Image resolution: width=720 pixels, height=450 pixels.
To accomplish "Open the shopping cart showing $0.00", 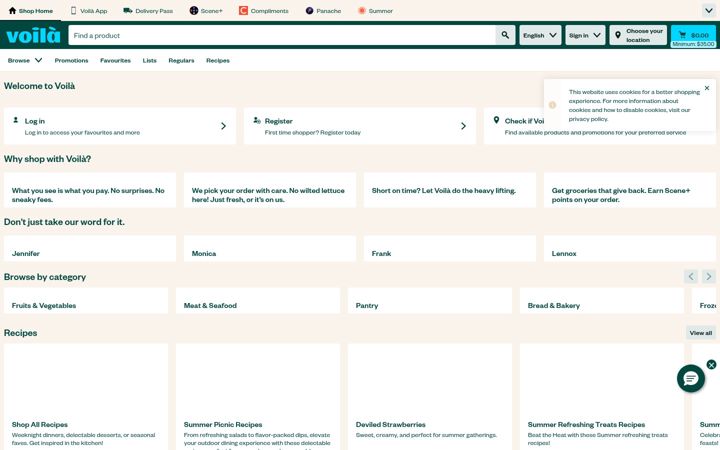I will (x=693, y=35).
